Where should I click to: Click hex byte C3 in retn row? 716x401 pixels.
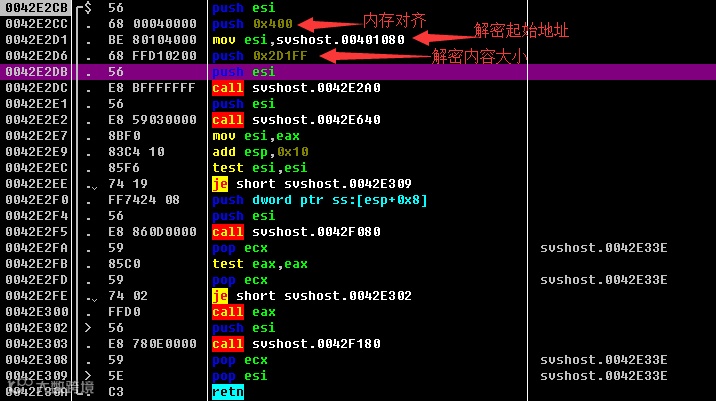point(116,391)
